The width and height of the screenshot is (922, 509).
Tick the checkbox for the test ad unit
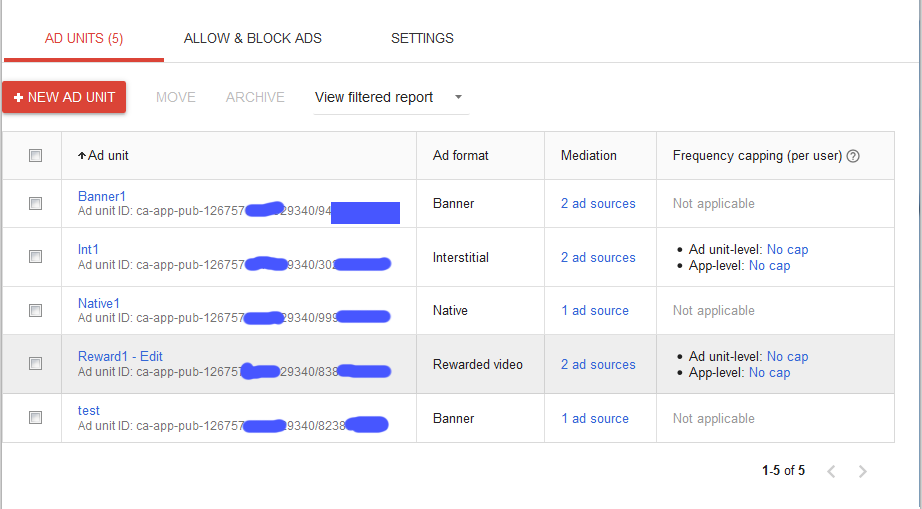point(36,418)
